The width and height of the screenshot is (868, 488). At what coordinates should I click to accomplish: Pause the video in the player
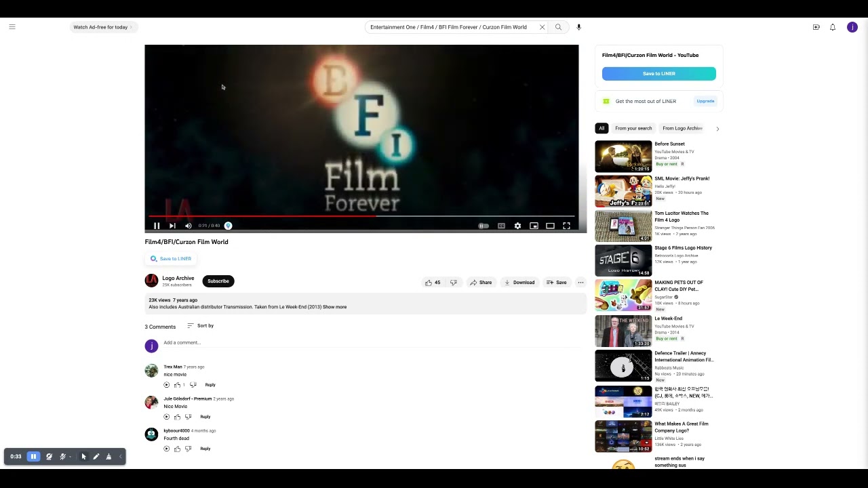157,226
